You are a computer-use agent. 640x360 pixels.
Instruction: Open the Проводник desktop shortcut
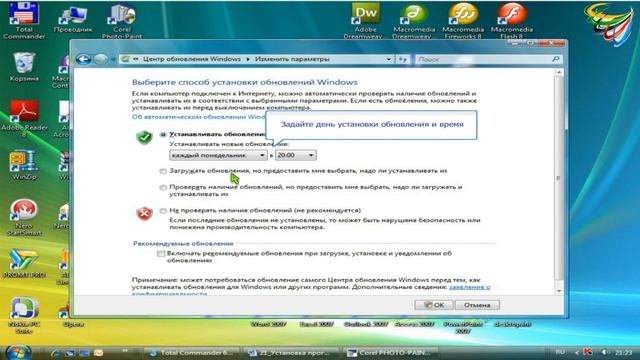click(x=73, y=18)
